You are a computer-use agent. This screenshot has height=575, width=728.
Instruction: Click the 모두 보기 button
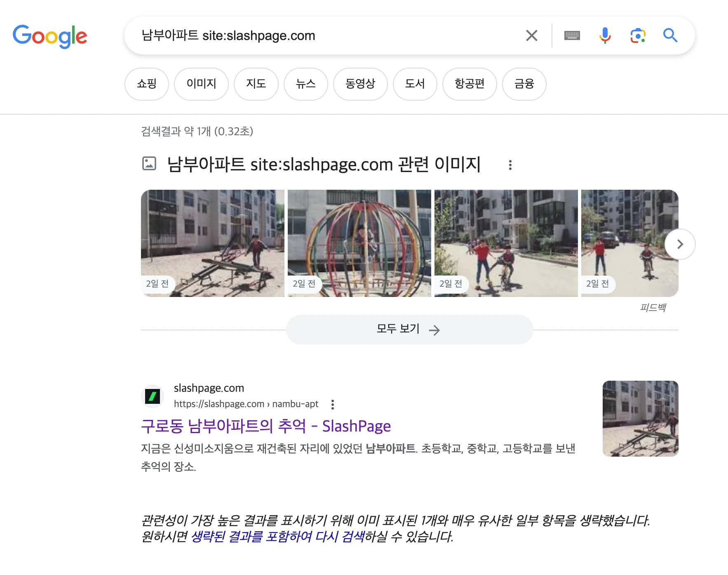coord(409,330)
